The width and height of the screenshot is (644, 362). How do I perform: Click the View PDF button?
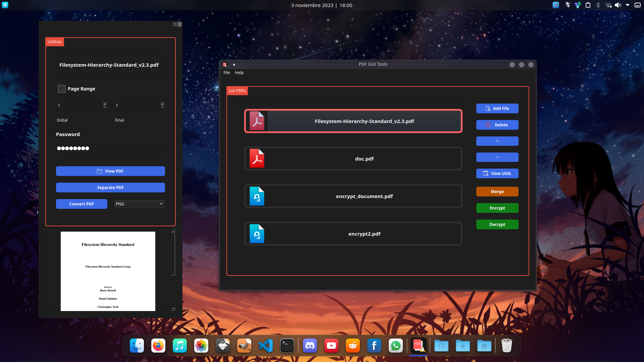pos(110,171)
